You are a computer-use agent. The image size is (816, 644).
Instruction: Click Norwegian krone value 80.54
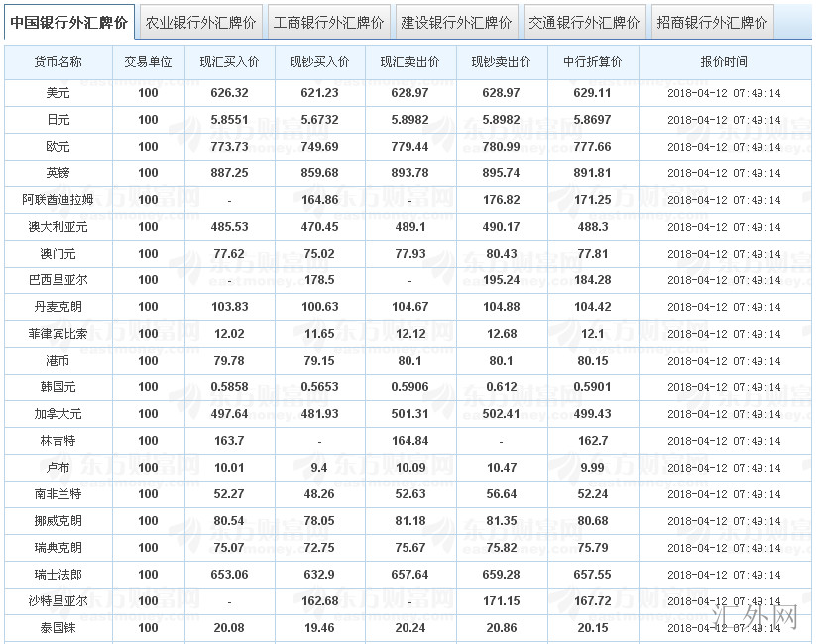(229, 521)
